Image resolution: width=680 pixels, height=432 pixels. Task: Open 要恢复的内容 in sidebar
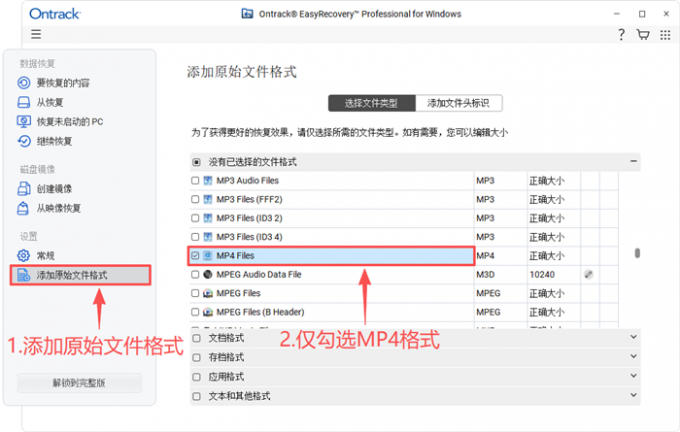pyautogui.click(x=63, y=82)
